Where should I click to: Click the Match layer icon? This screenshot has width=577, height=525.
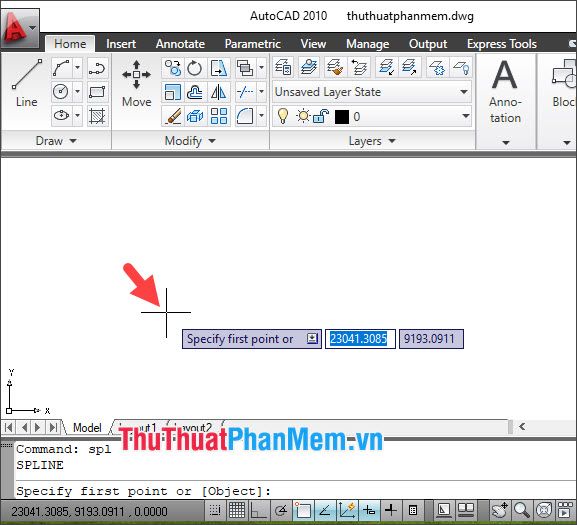pyautogui.click(x=335, y=67)
